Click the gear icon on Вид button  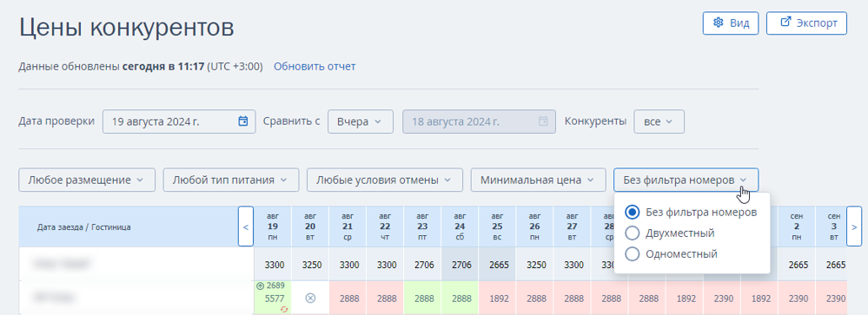pos(719,23)
